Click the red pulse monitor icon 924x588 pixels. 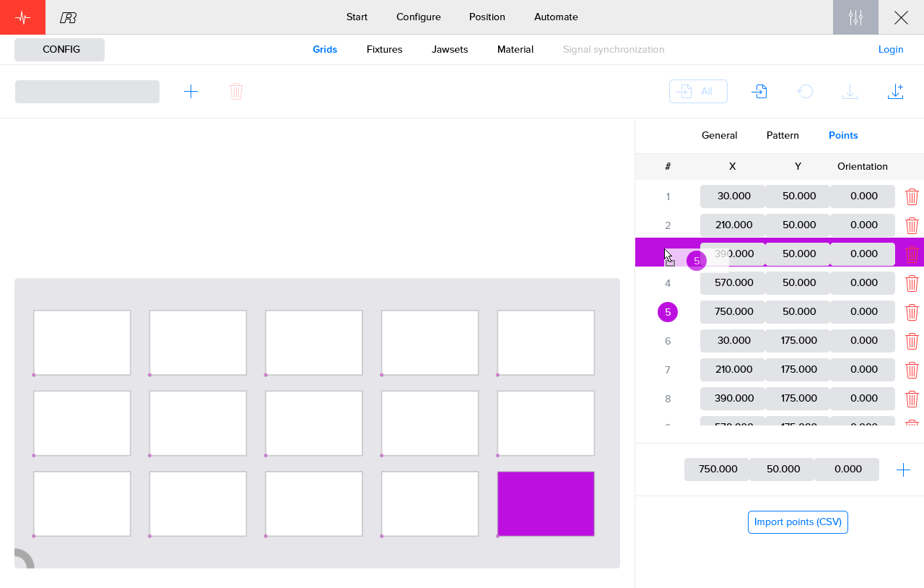coord(22,17)
